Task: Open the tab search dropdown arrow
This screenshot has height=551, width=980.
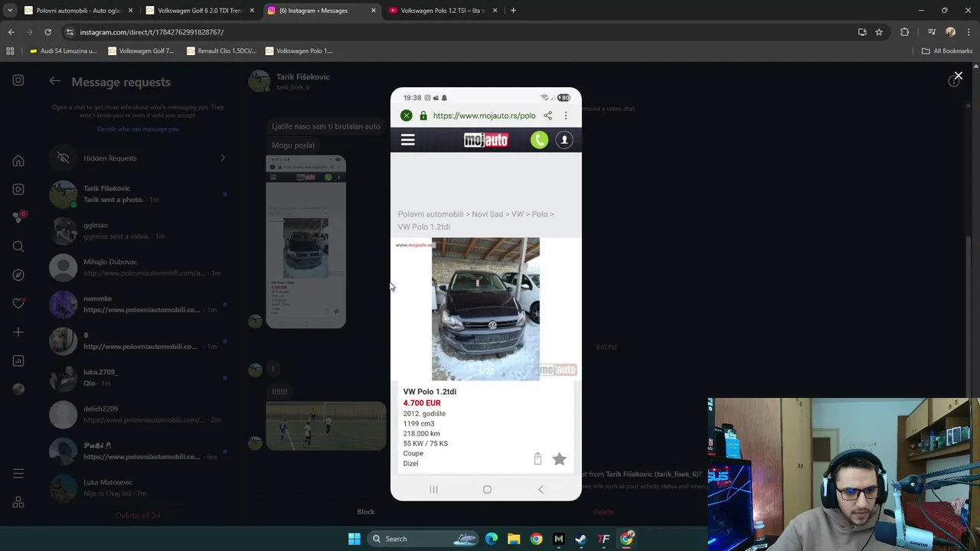Action: point(10,10)
